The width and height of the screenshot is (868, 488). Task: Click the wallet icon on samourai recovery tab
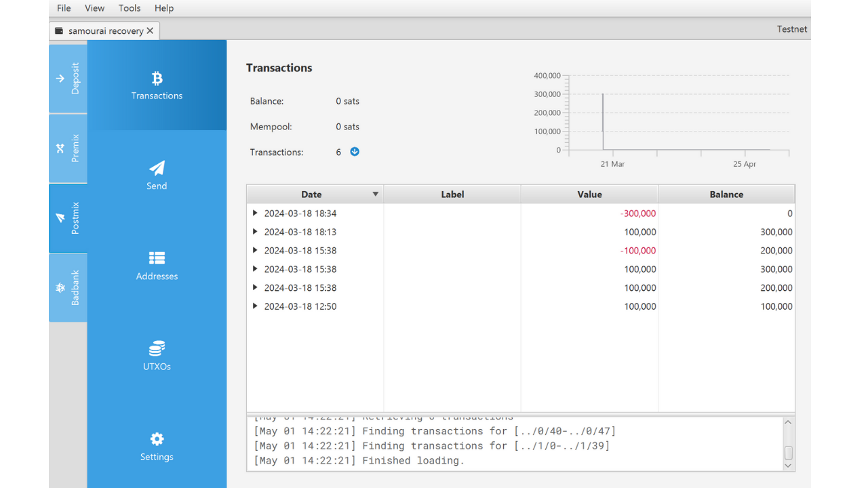pyautogui.click(x=59, y=30)
